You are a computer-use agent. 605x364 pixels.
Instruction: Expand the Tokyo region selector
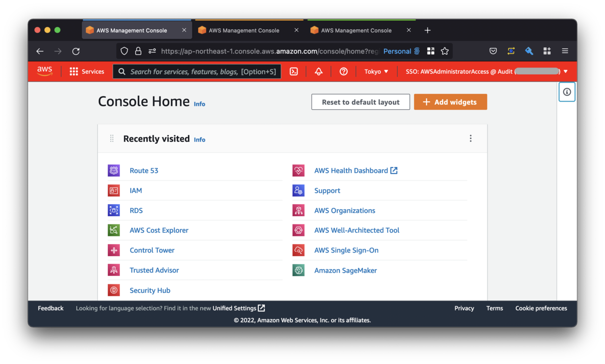click(x=377, y=72)
